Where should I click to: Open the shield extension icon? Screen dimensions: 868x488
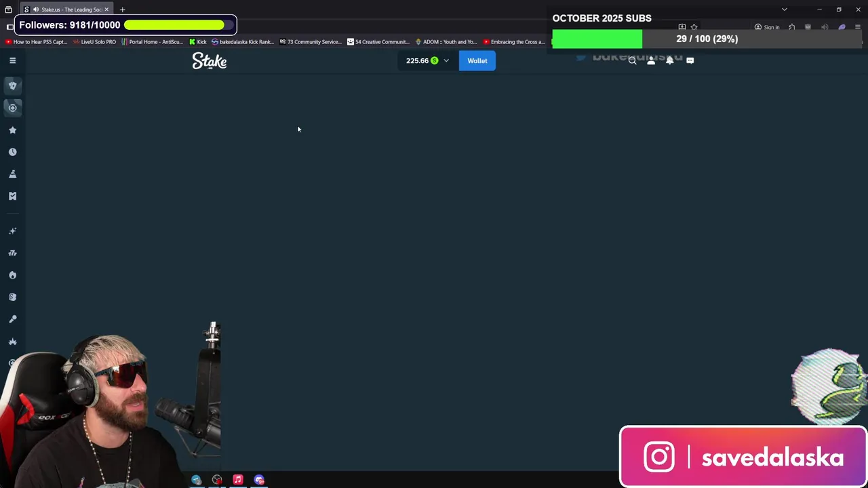click(808, 27)
